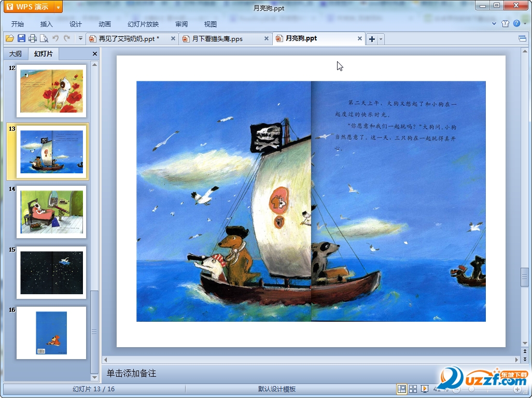The height and width of the screenshot is (398, 532).
Task: Click the Print icon in the toolbar
Action: click(33, 38)
